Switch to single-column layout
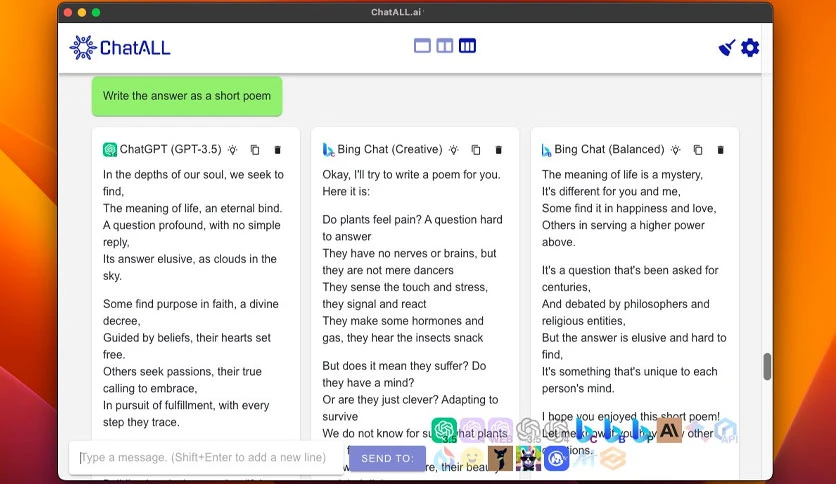This screenshot has height=484, width=836. (422, 46)
